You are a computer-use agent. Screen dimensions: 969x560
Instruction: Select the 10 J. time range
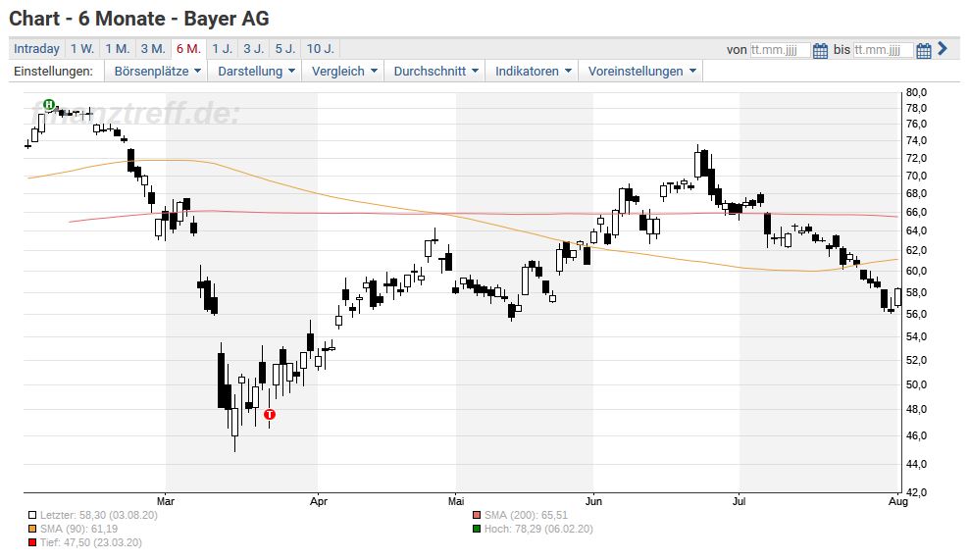[x=320, y=48]
